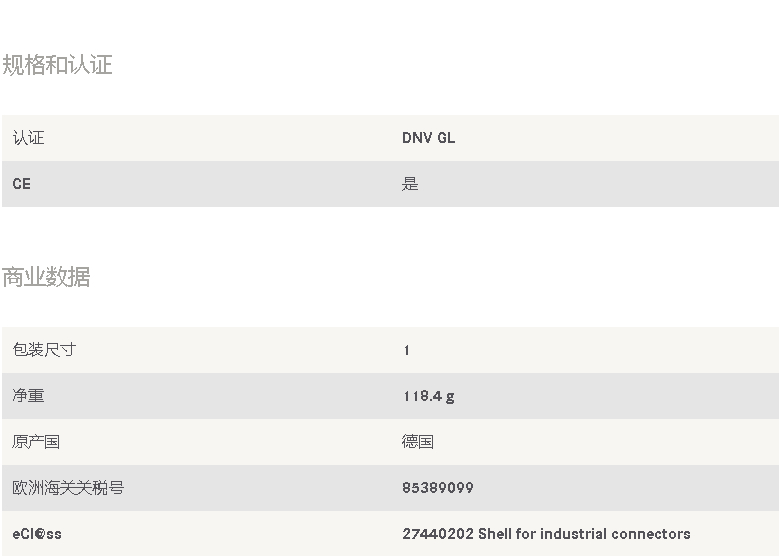
Task: Select the 118.4 g net weight value
Action: [428, 396]
